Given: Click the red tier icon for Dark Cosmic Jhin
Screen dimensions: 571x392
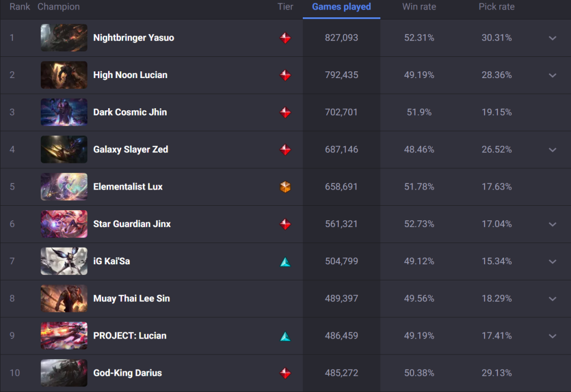Looking at the screenshot, I should (285, 112).
